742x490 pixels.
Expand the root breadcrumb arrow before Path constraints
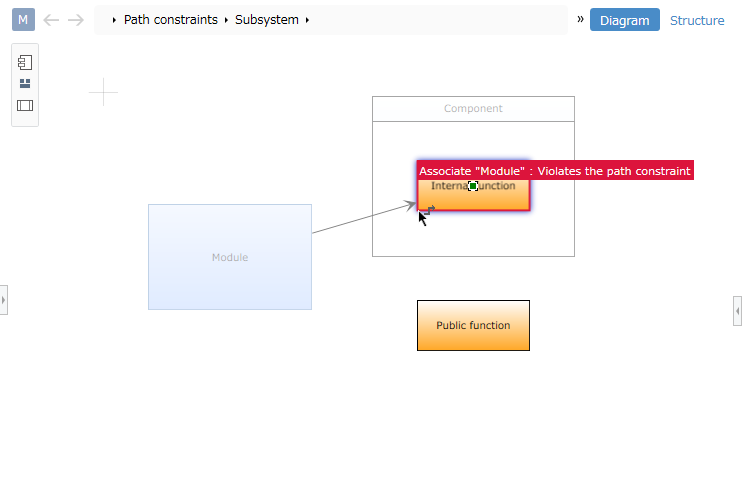point(114,20)
